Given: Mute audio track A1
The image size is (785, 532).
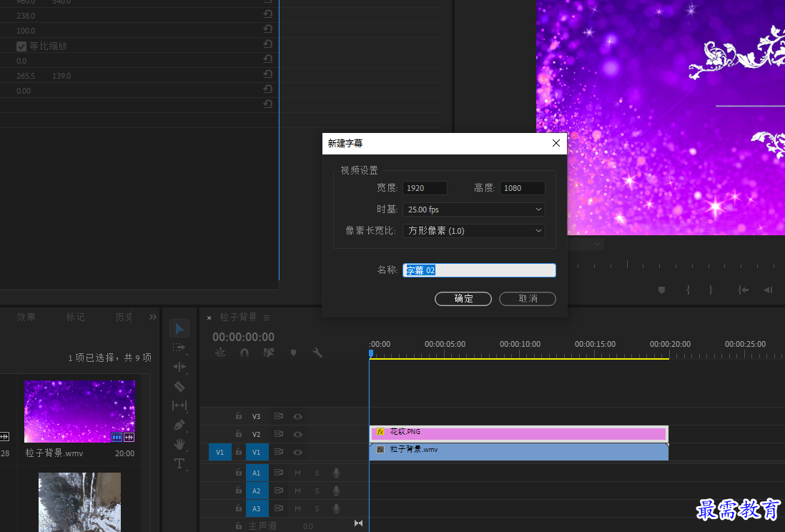Looking at the screenshot, I should point(298,473).
